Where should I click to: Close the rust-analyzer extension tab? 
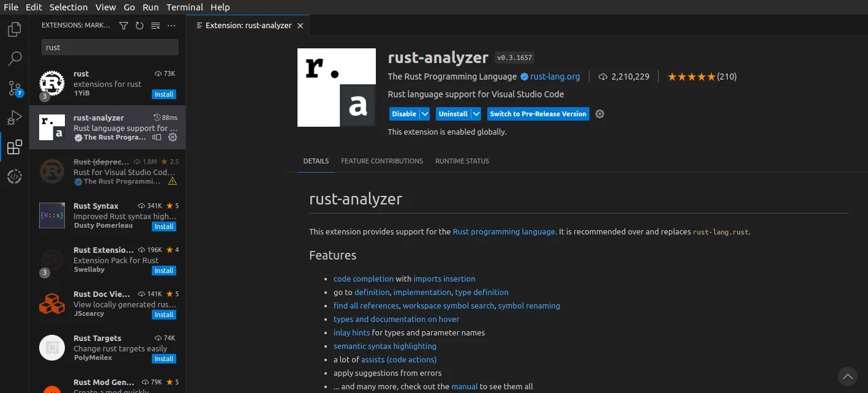point(300,26)
